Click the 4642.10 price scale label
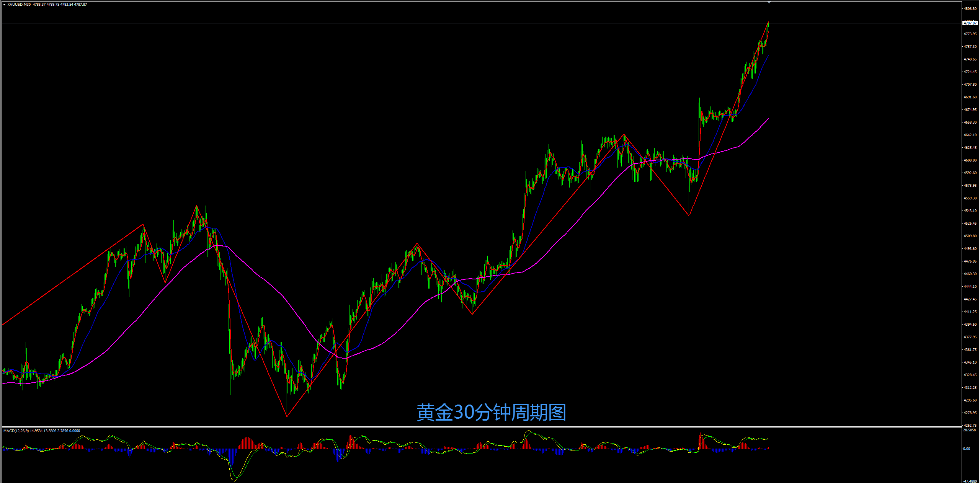Screen dimensions: 980x483 click(970, 135)
